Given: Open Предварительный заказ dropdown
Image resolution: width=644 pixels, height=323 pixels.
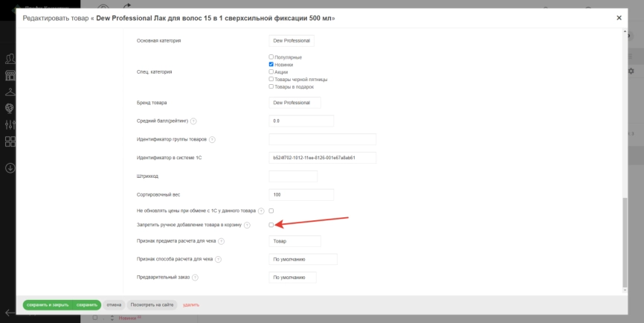Looking at the screenshot, I should pyautogui.click(x=293, y=278).
